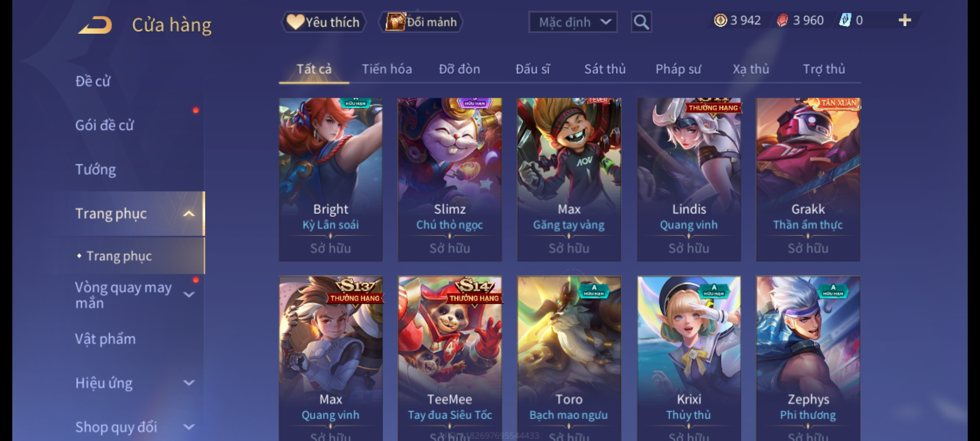Tap the gold coin balance icon
The width and height of the screenshot is (980, 441).
(x=720, y=20)
